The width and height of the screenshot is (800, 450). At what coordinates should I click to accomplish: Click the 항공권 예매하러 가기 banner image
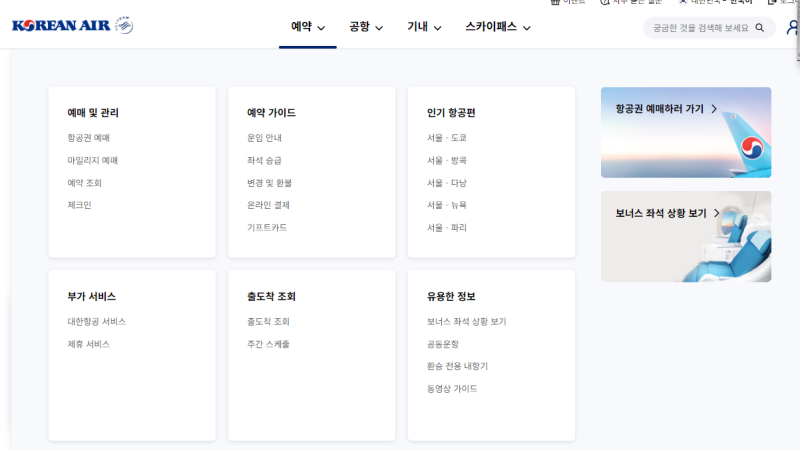(x=686, y=133)
